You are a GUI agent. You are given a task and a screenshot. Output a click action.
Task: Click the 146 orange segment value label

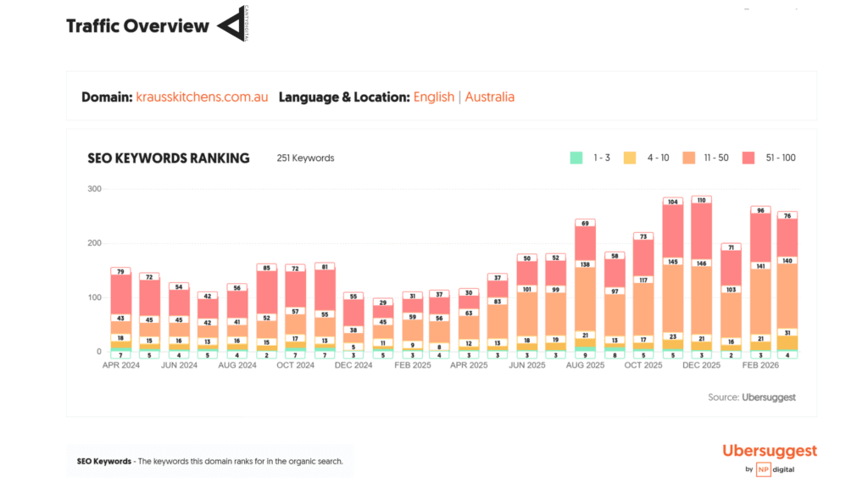(x=701, y=263)
